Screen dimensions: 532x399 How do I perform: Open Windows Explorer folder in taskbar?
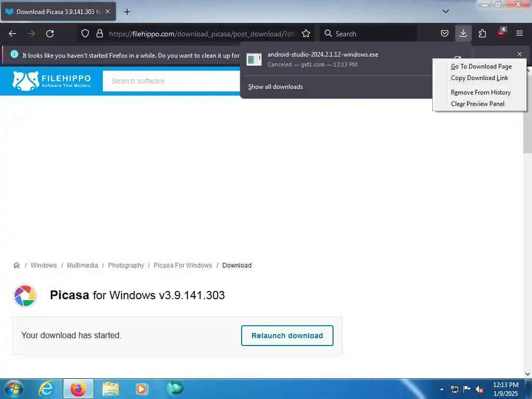click(x=110, y=389)
